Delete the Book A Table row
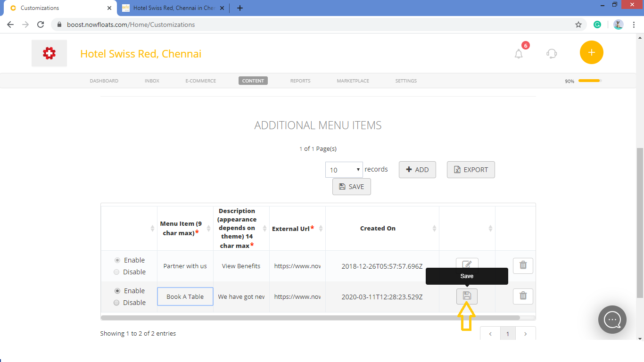Screen dimensions: 644x362 tap(523, 296)
